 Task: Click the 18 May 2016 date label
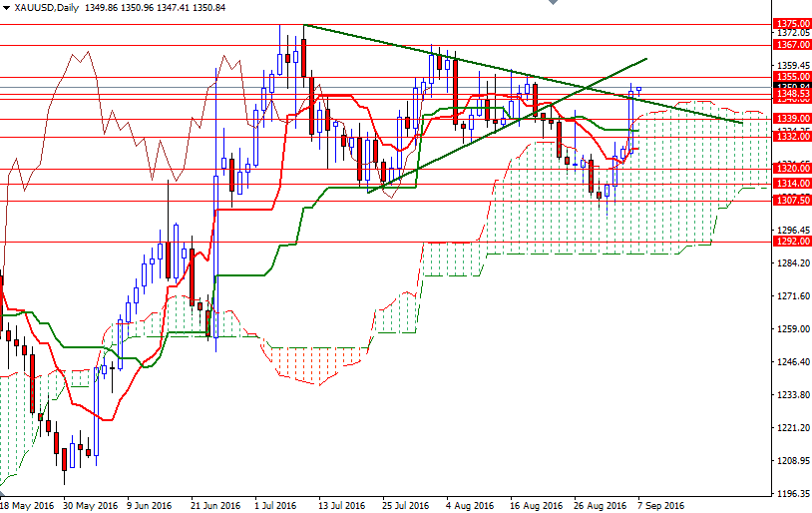point(28,506)
